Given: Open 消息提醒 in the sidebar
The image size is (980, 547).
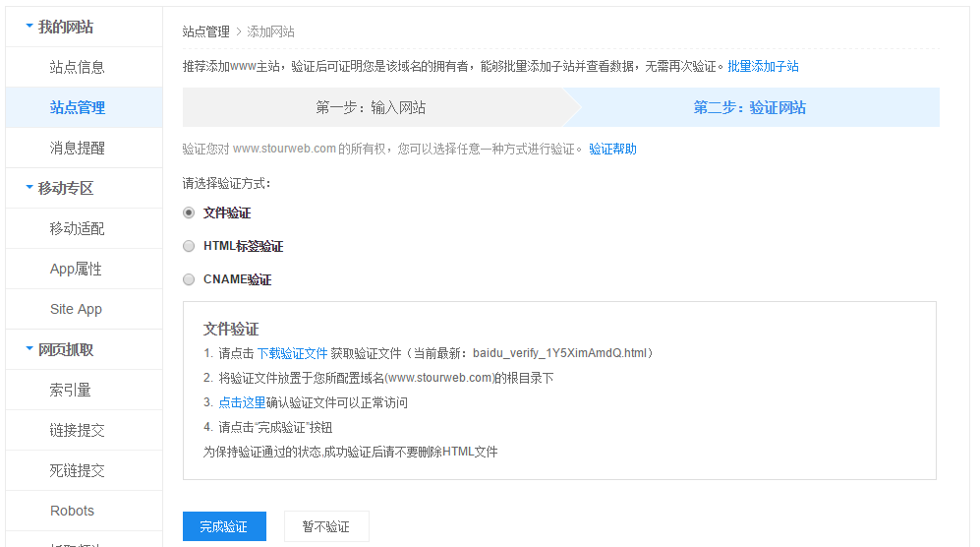Looking at the screenshot, I should click(77, 148).
